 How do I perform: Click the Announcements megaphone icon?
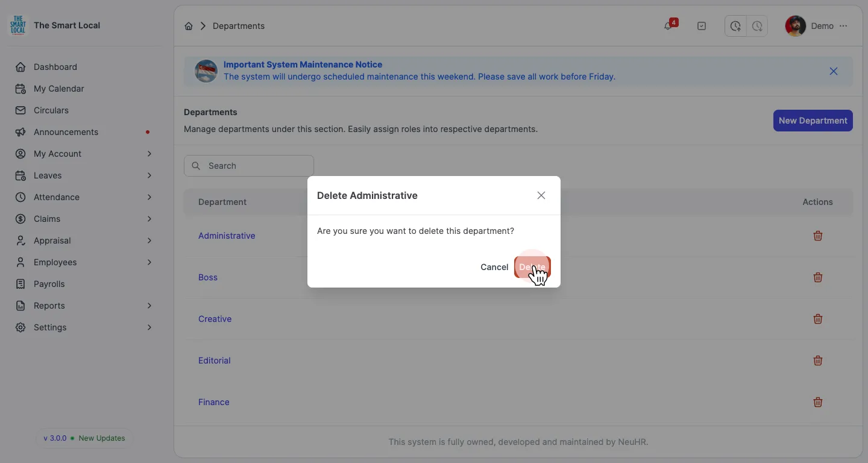tap(20, 132)
